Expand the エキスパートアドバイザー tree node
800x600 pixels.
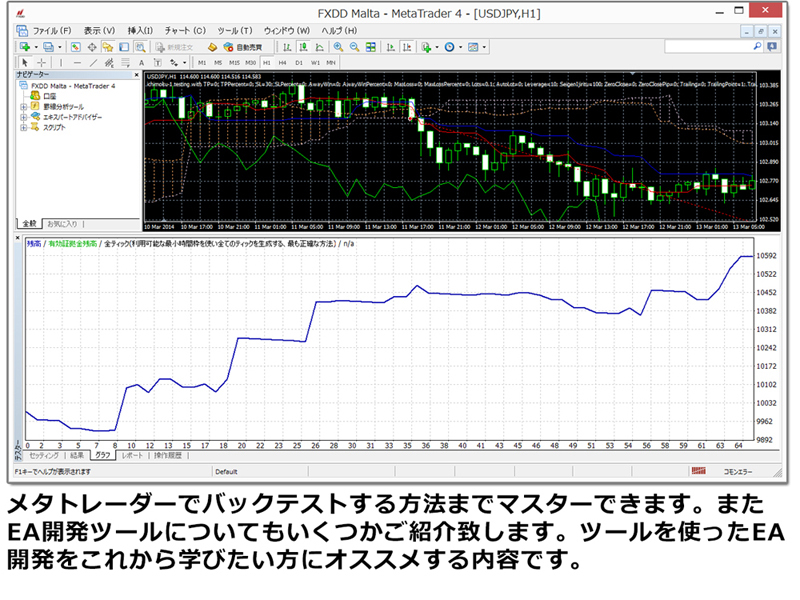23,117
